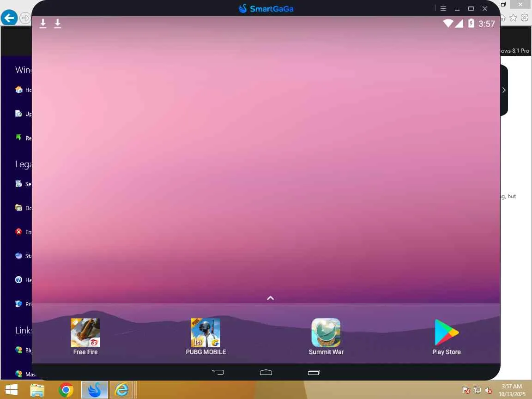
Task: Click the volume muted tray icon
Action: click(x=489, y=391)
